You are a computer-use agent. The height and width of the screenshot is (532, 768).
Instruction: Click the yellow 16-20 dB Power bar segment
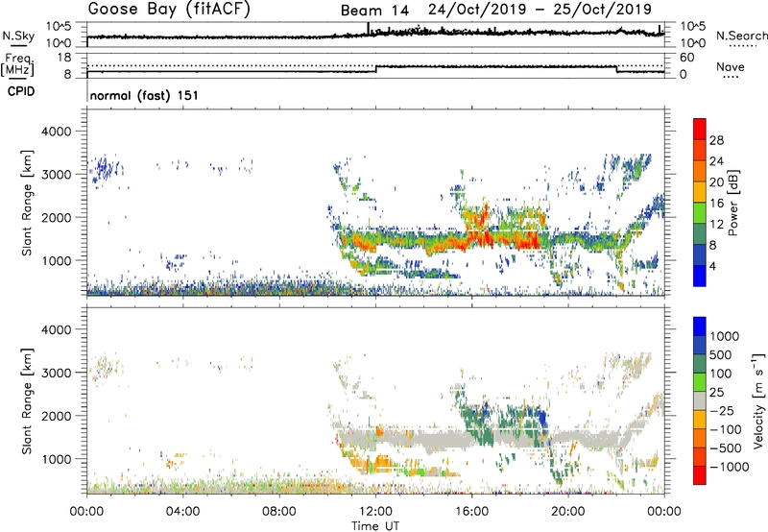[x=700, y=191]
